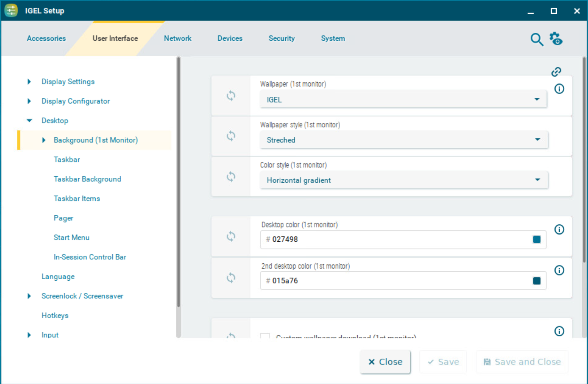Reset the Wallpaper style setting

pyautogui.click(x=231, y=136)
